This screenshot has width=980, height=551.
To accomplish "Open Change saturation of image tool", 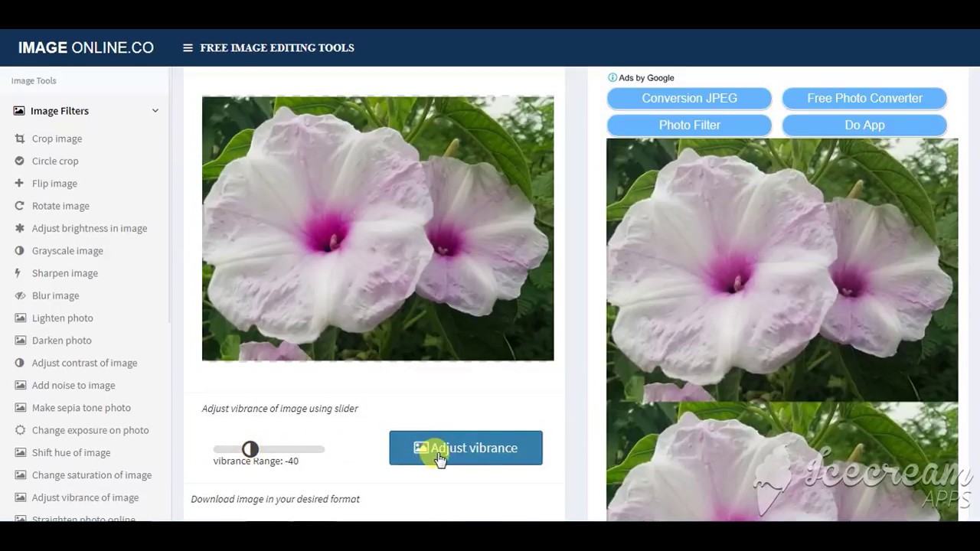I will (x=92, y=474).
